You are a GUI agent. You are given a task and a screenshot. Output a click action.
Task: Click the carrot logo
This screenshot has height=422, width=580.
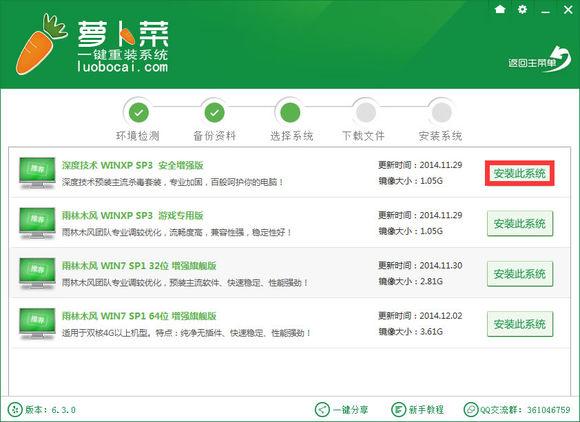[x=41, y=44]
